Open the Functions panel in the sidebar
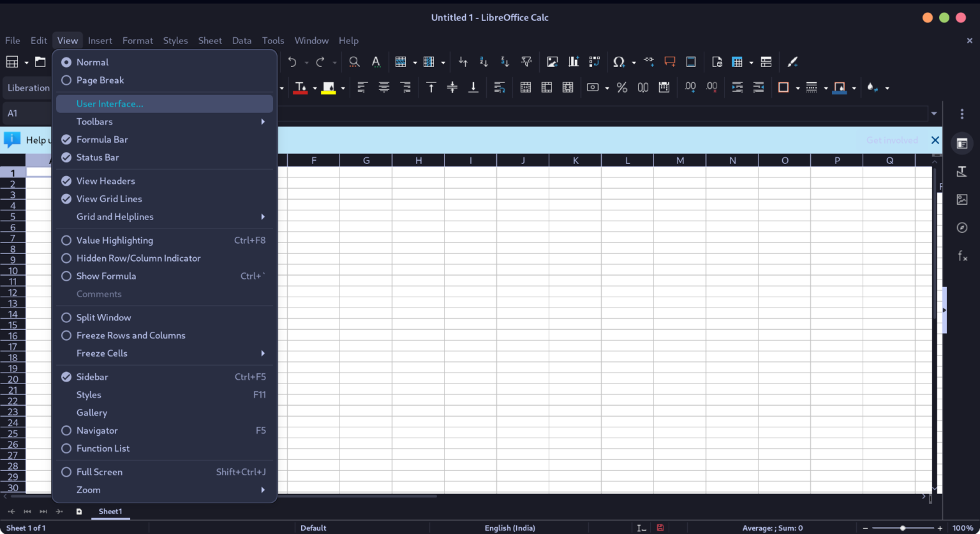The width and height of the screenshot is (980, 534). coord(962,255)
